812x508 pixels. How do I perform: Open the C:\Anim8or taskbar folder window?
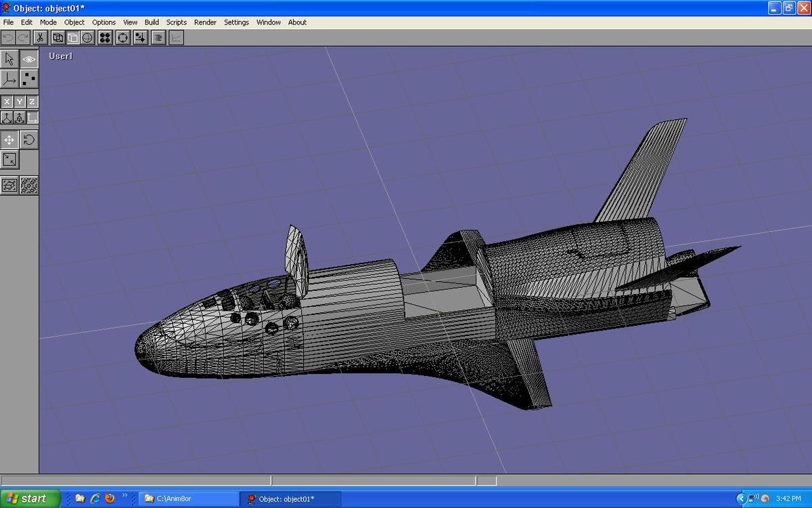[189, 499]
